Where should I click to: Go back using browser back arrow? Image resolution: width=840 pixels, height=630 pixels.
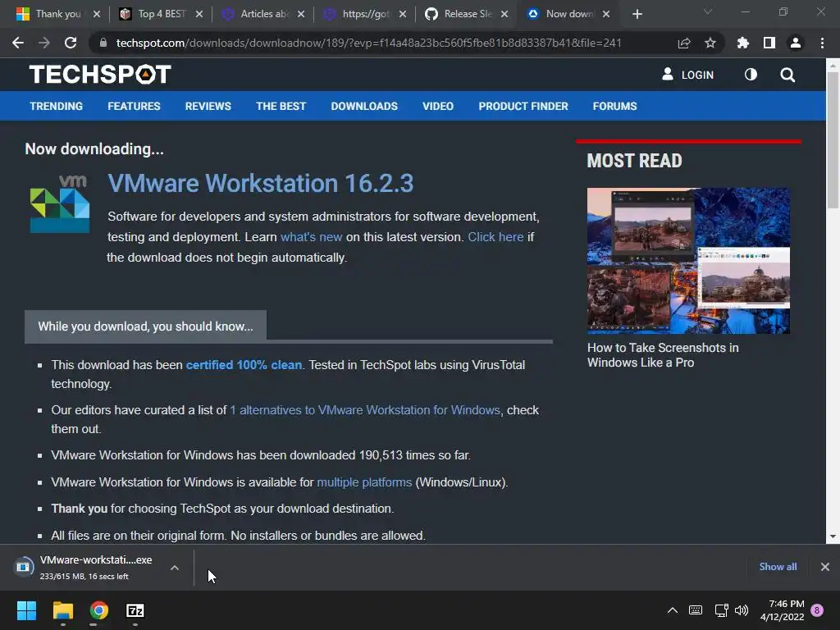click(18, 43)
